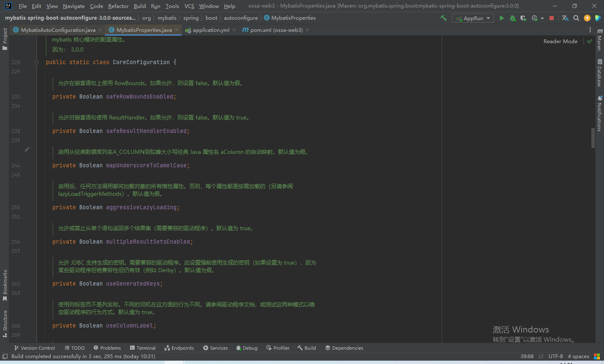604x364 pixels.
Task: Click the pencil edit gutter icon
Action: [27, 149]
